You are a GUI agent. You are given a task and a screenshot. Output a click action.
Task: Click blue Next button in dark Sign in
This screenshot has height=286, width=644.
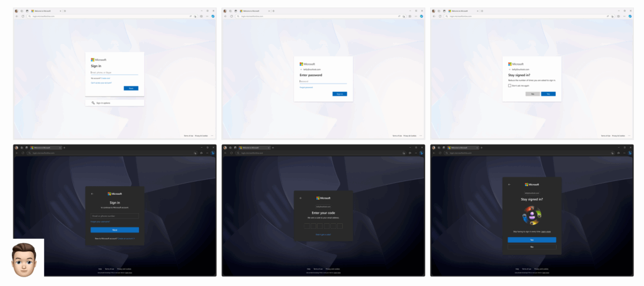114,230
